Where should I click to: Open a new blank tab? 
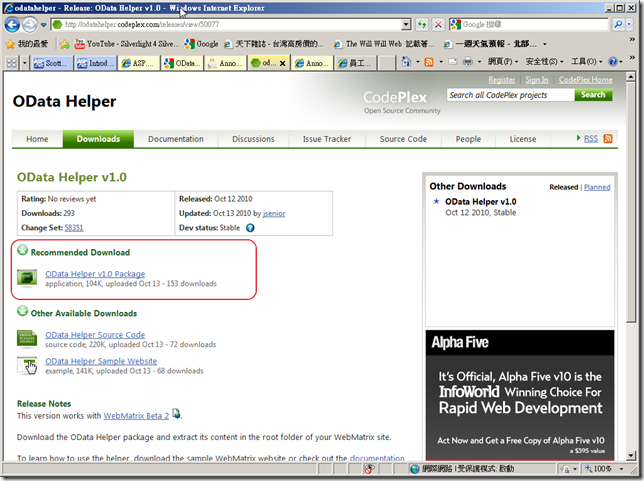pyautogui.click(x=386, y=63)
